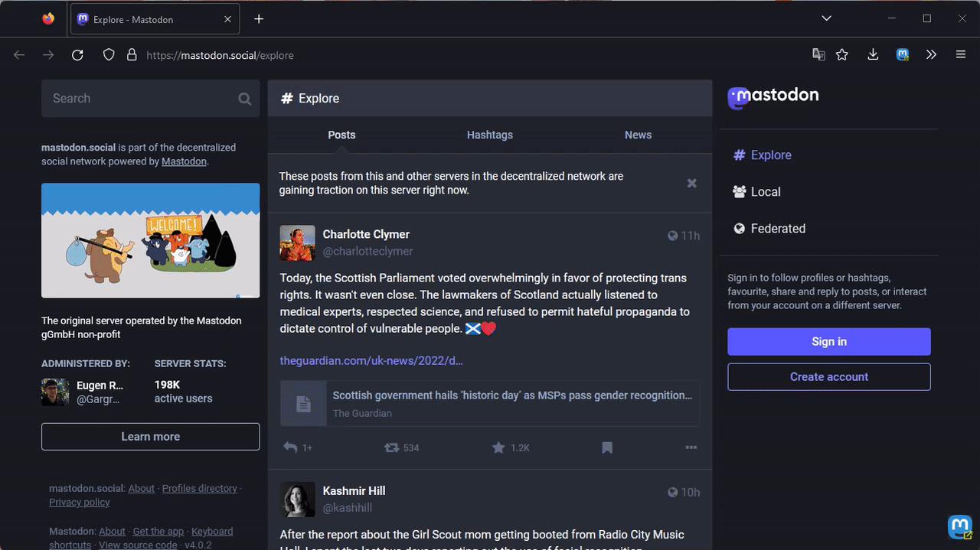980x550 pixels.
Task: Click the Create account button
Action: point(829,377)
